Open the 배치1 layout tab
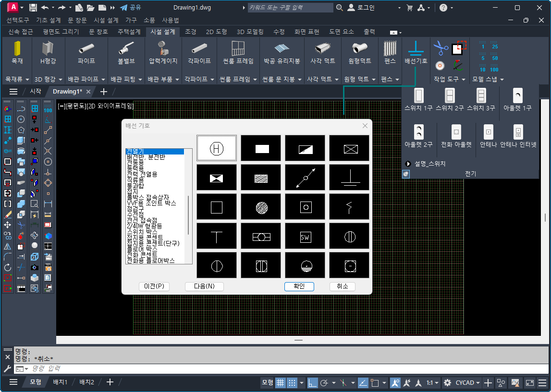The width and height of the screenshot is (551, 392). 60,382
